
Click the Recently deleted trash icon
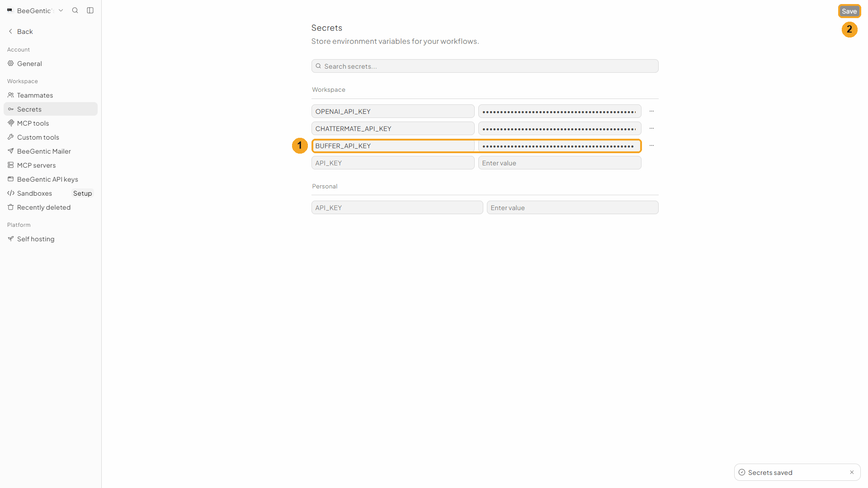tap(11, 207)
